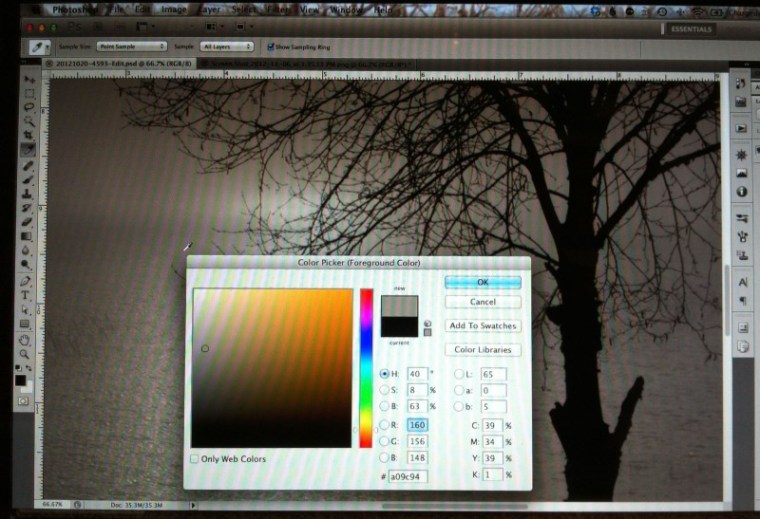Open the Brush Presets panel icon

coord(742,219)
